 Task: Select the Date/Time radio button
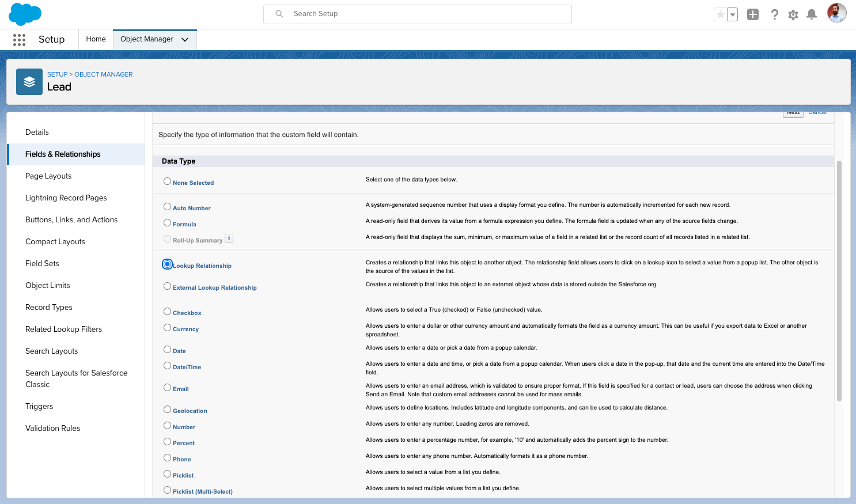(x=167, y=366)
